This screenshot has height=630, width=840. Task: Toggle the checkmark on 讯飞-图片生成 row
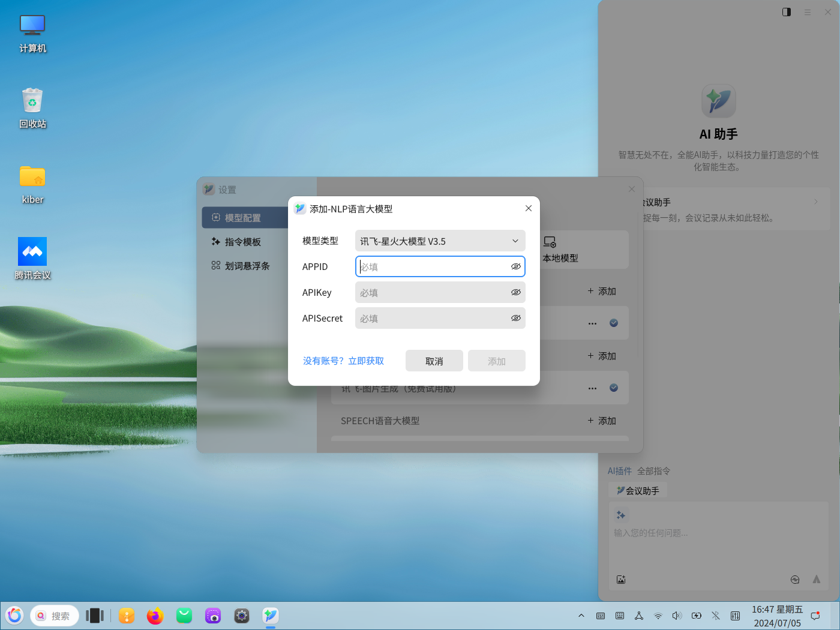[x=614, y=388]
